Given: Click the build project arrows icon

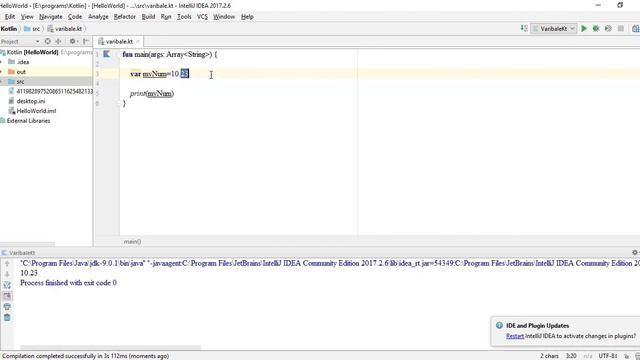Looking at the screenshot, I should coord(524,29).
